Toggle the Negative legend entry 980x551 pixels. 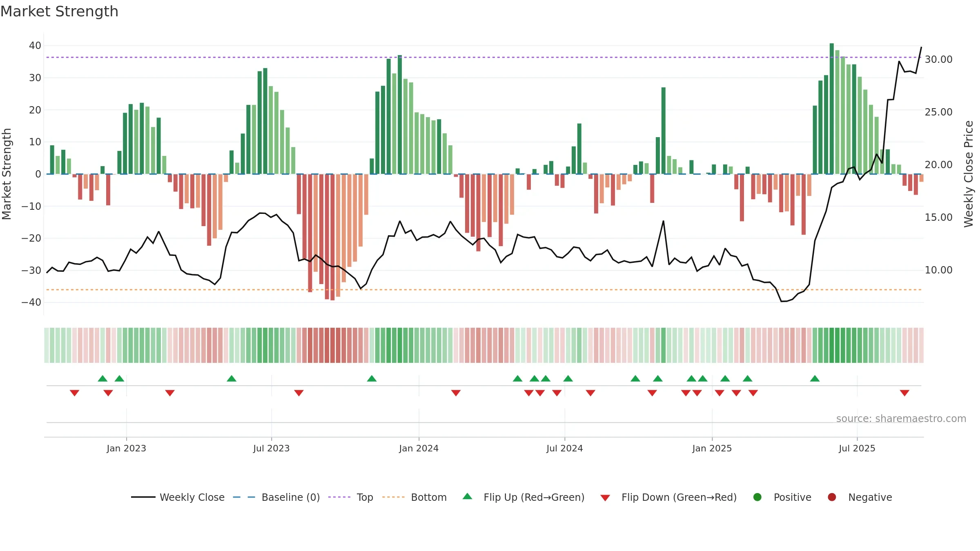(x=860, y=497)
